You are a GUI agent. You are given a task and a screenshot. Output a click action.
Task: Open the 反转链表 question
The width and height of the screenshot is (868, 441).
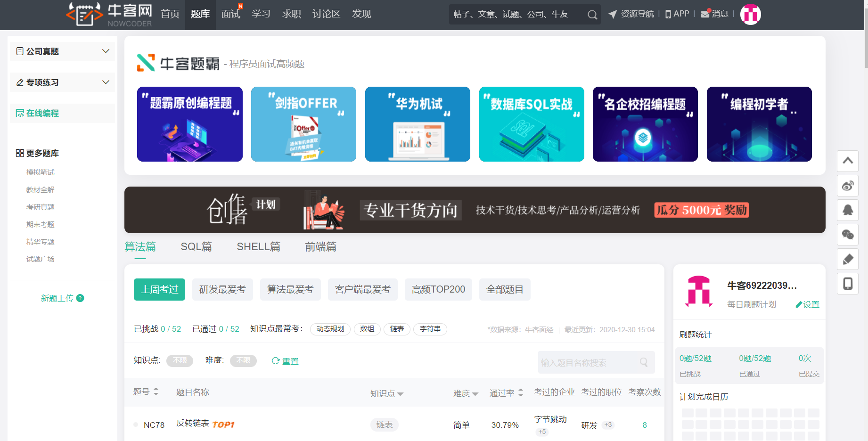click(193, 423)
